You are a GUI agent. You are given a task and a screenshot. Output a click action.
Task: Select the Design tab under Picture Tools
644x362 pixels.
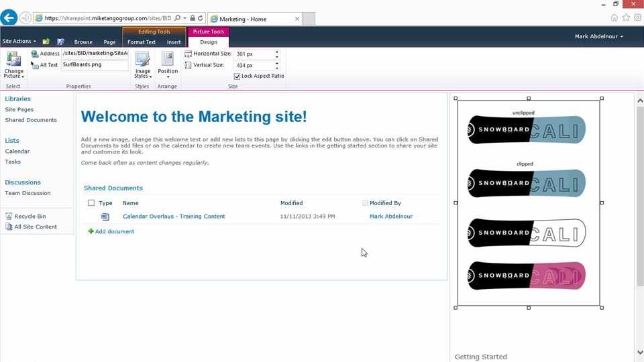(x=209, y=42)
